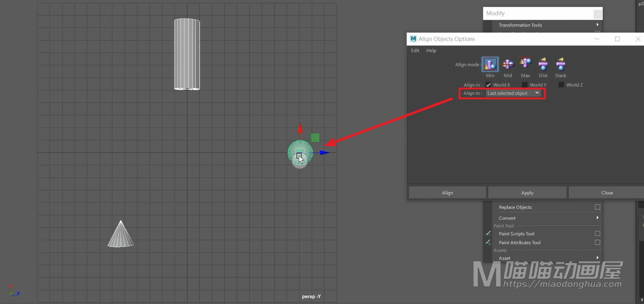The image size is (644, 304).
Task: Expand the Transformation Tools submenu arrow
Action: [x=597, y=25]
